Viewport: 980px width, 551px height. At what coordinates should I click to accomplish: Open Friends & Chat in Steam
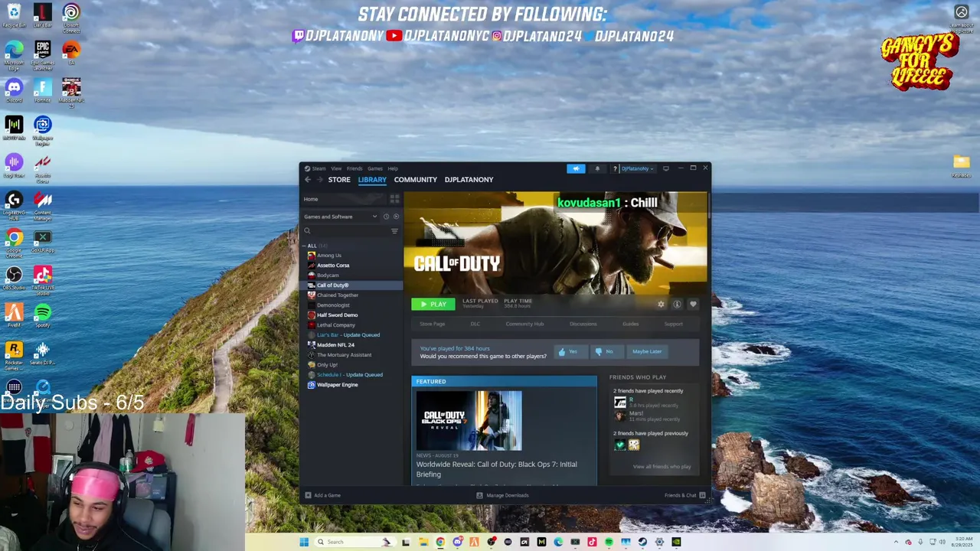pyautogui.click(x=684, y=496)
